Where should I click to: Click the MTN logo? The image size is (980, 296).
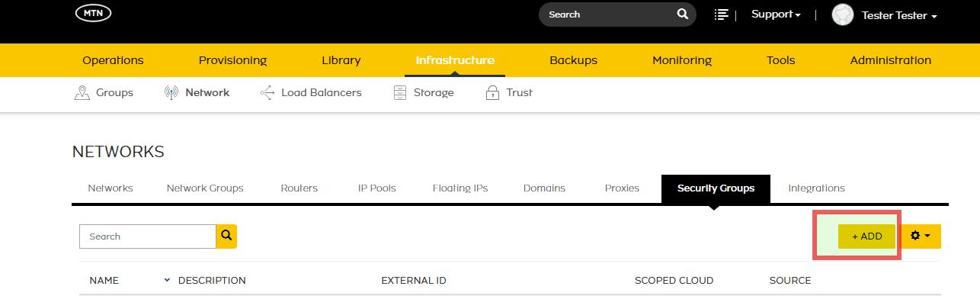(93, 14)
